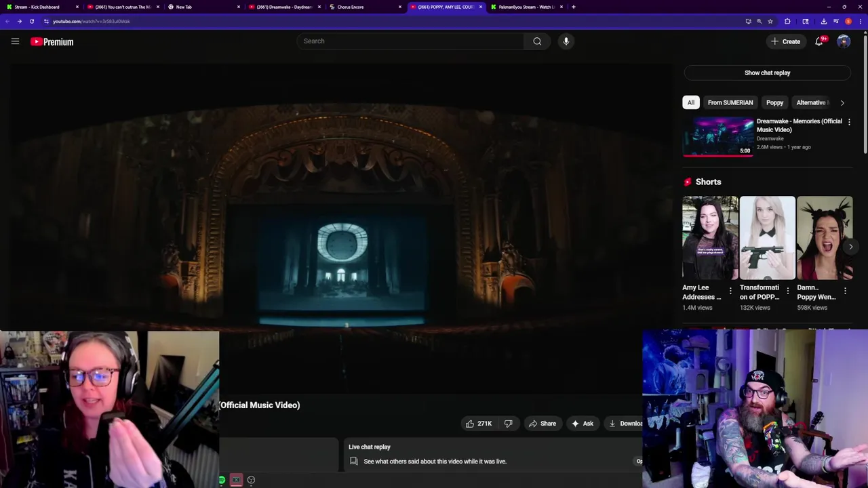The height and width of the screenshot is (488, 868).
Task: Open the notifications bell
Action: pyautogui.click(x=819, y=41)
